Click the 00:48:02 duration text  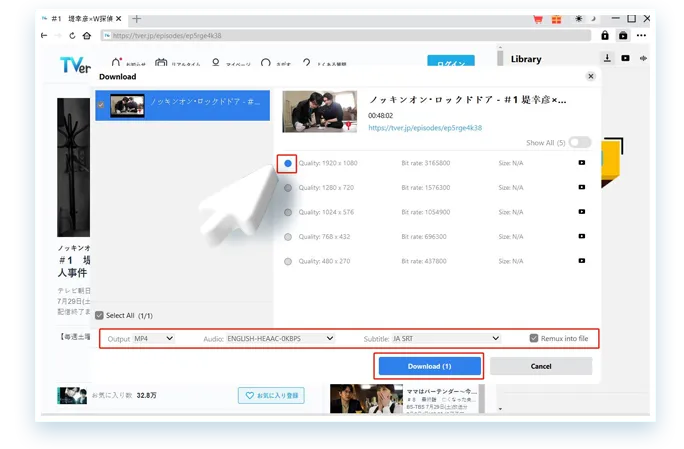point(380,116)
